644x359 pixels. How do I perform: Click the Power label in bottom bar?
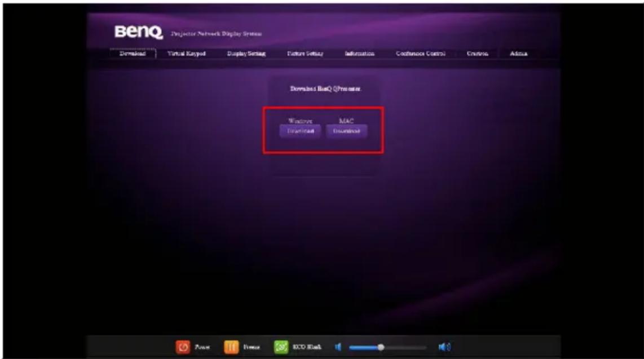click(202, 347)
